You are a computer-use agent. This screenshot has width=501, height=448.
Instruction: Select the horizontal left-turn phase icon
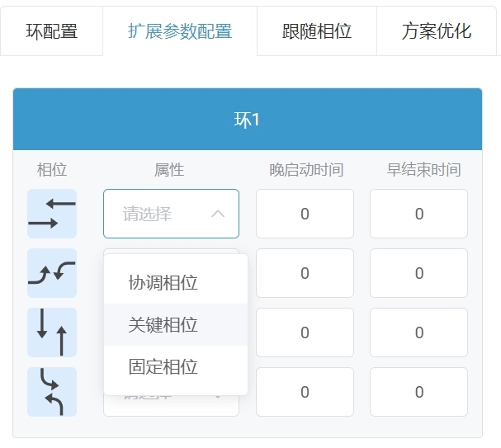click(x=52, y=273)
